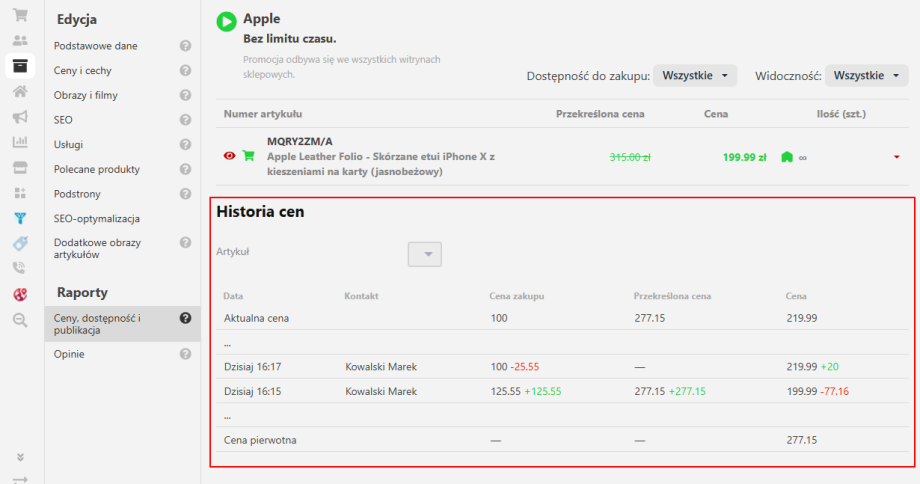
Task: Open the shopping cart sidebar icon
Action: (20, 15)
